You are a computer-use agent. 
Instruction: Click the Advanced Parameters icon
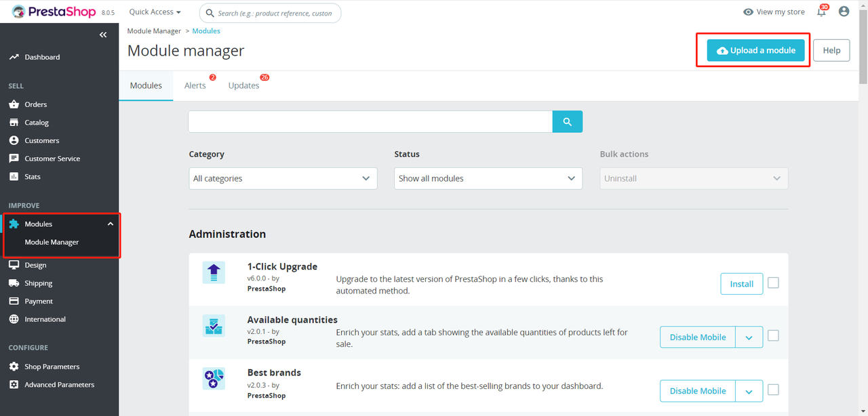pyautogui.click(x=14, y=384)
